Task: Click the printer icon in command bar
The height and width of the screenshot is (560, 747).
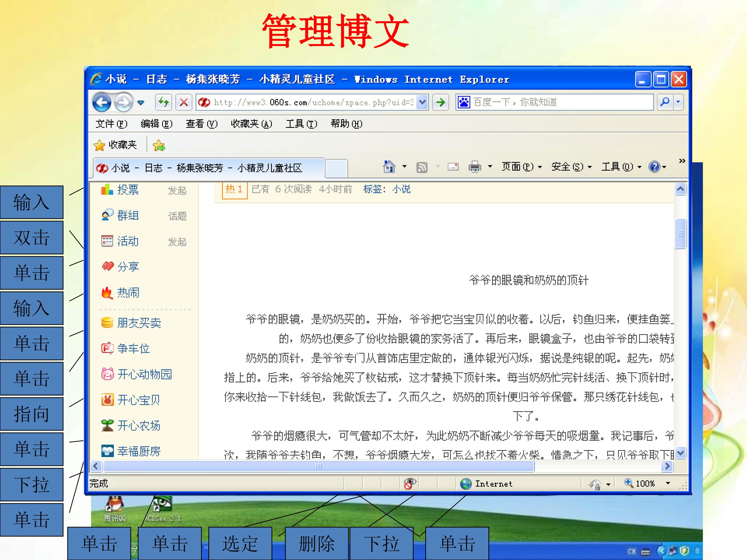Action: click(474, 167)
